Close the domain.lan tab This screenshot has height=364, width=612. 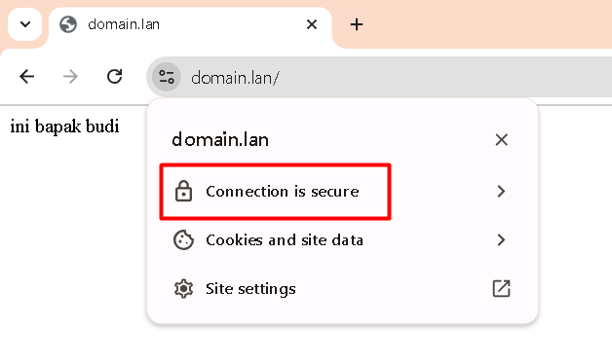coord(312,24)
